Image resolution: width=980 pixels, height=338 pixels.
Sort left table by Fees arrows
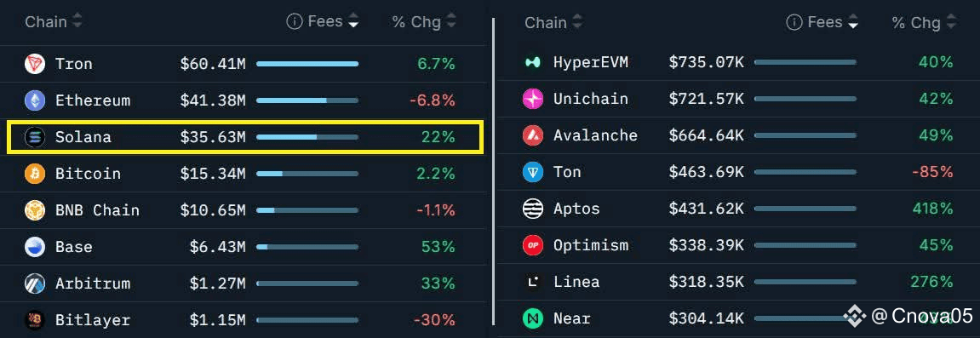353,21
